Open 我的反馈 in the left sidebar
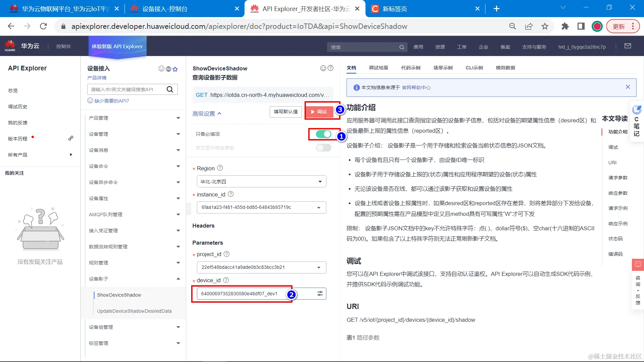Viewport: 644px width, 362px height. pos(17,123)
